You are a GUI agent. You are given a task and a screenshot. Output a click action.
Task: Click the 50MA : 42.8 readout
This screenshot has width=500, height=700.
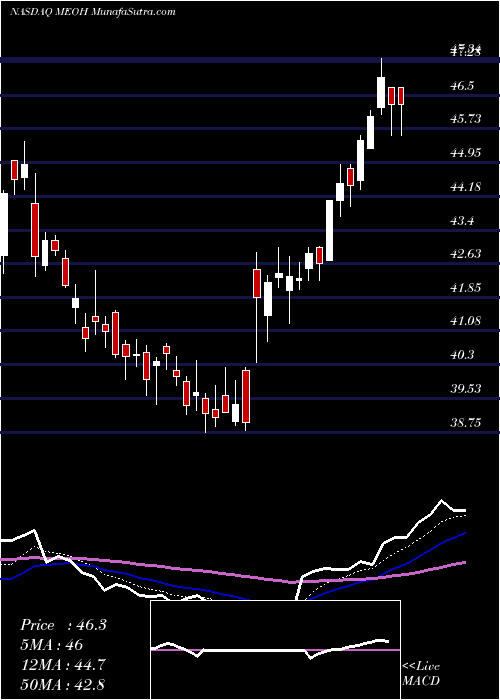coord(62,685)
